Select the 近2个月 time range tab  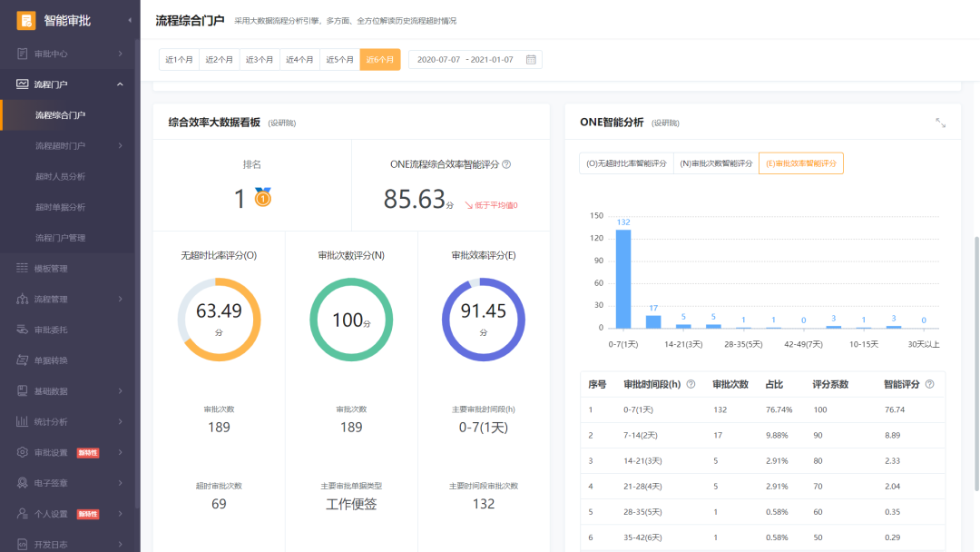tap(220, 59)
